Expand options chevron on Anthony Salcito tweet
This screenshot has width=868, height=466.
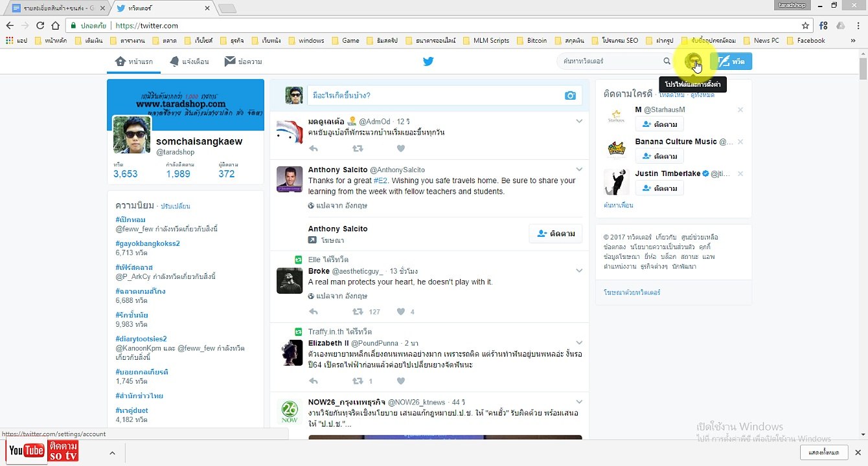coord(579,170)
